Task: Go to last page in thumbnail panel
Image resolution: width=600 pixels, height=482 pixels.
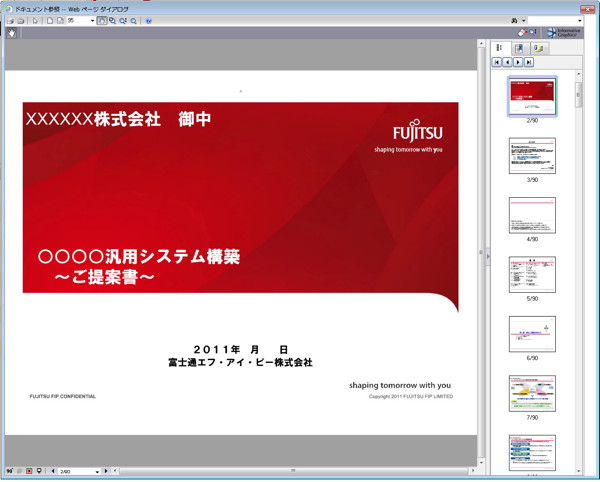Action: [529, 62]
